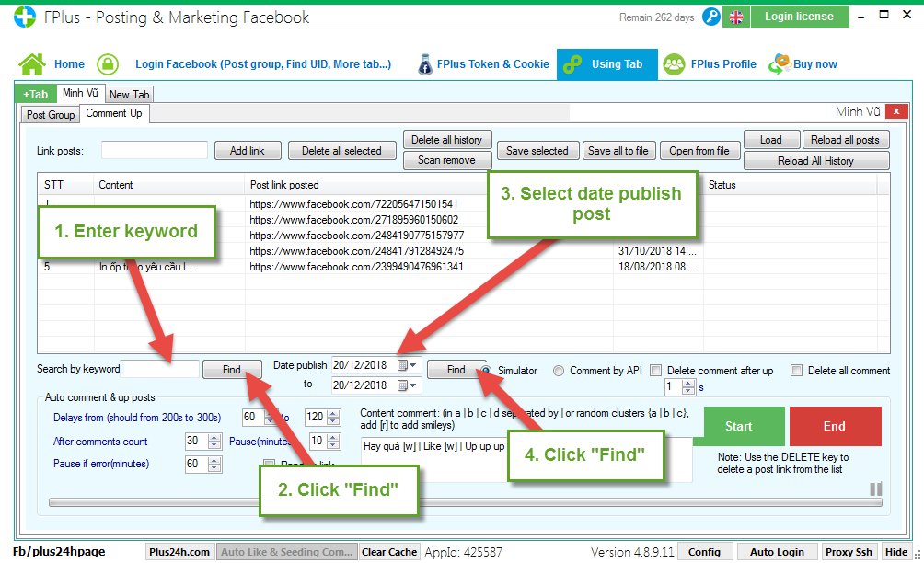Click the Pause if error stepper showing 60
Screen dimensions: 924x563
pyautogui.click(x=214, y=464)
